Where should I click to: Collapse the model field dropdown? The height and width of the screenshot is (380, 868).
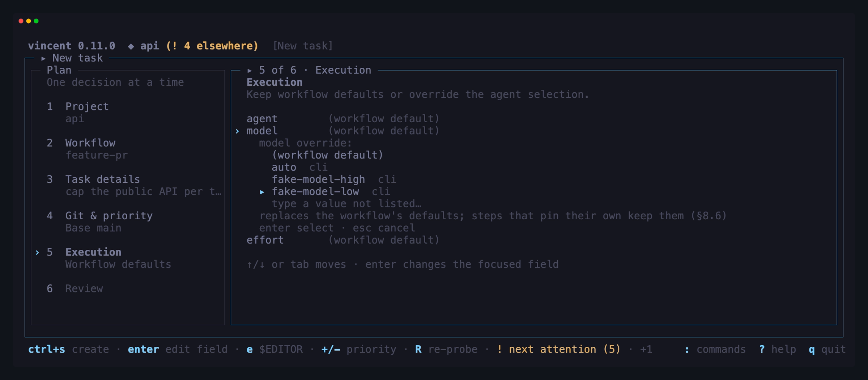coord(343,131)
